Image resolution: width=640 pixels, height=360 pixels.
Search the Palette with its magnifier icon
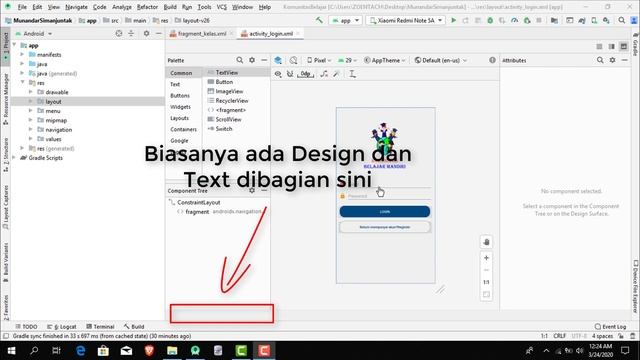click(240, 60)
